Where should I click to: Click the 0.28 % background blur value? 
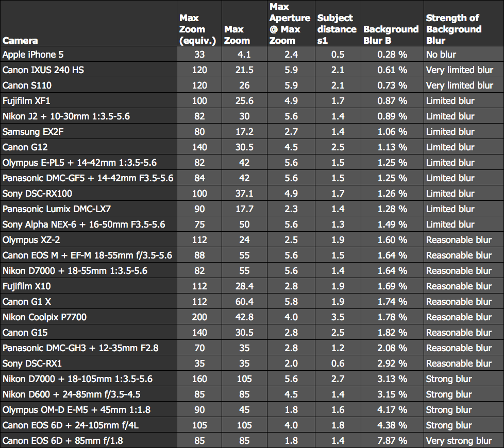click(392, 54)
